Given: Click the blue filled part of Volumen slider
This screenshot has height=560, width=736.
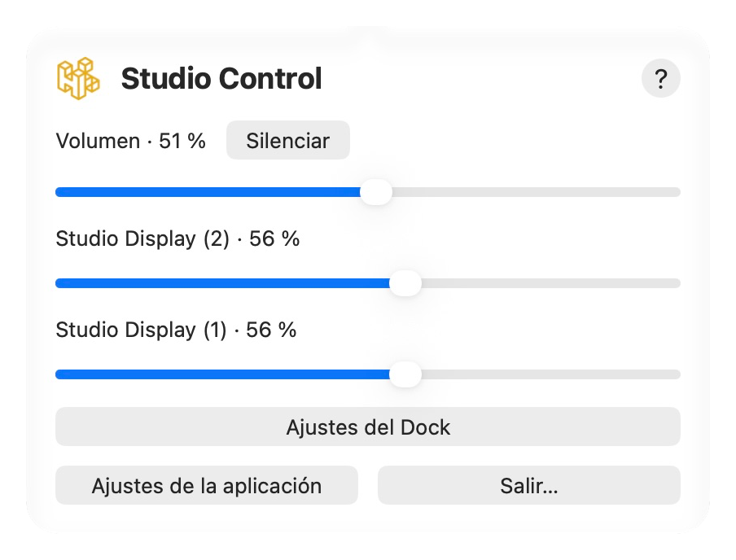Looking at the screenshot, I should click(x=208, y=192).
